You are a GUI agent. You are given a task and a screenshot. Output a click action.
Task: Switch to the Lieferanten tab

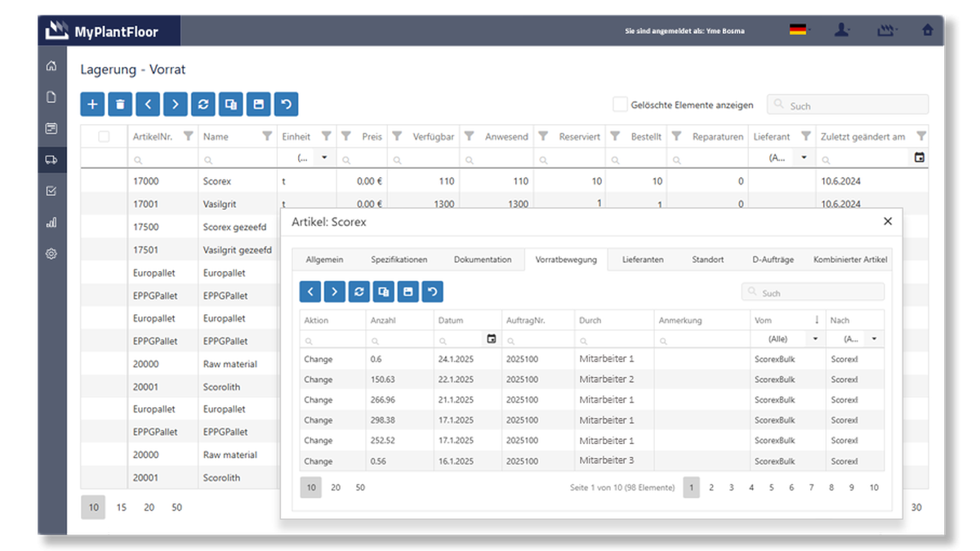pos(643,260)
